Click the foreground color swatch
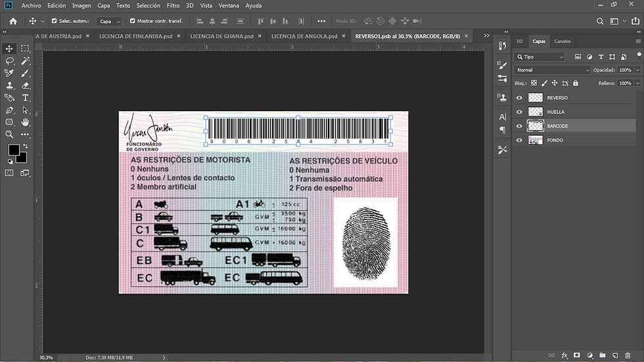644x362 pixels. coord(14,150)
